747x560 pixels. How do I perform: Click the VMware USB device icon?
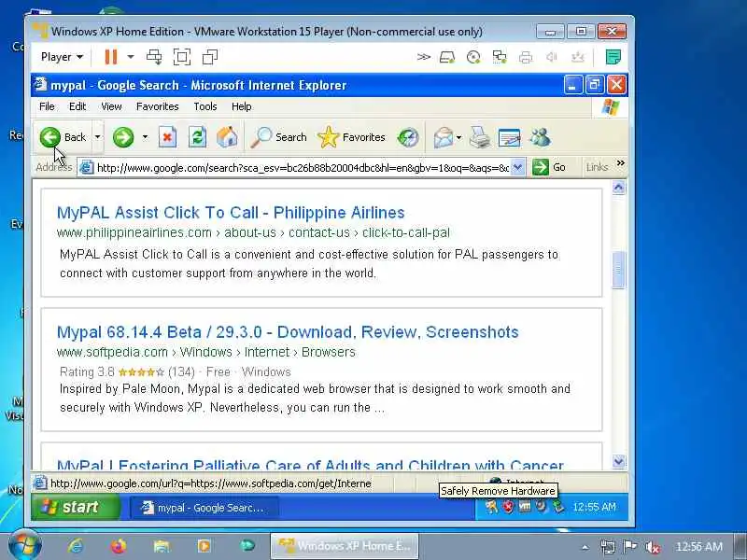click(578, 58)
